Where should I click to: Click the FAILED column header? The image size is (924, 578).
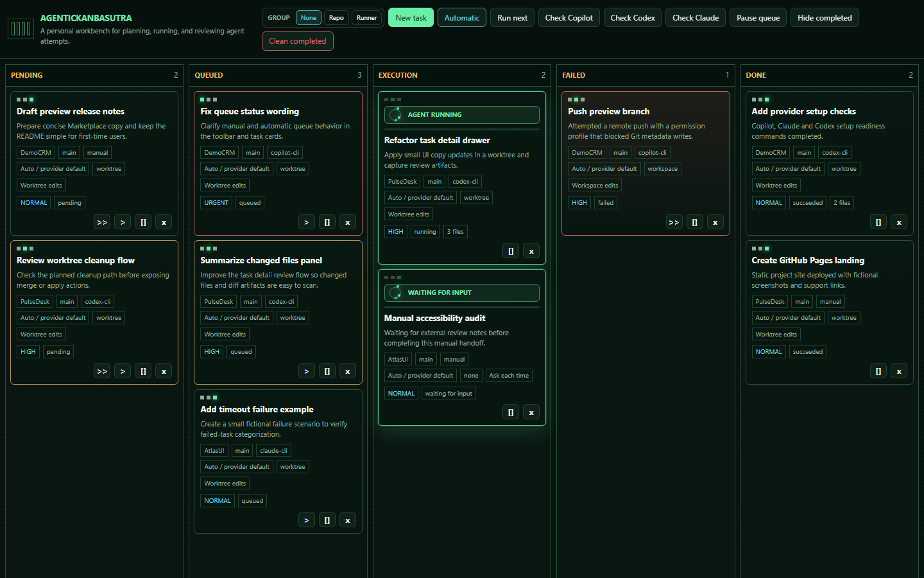[x=646, y=75]
